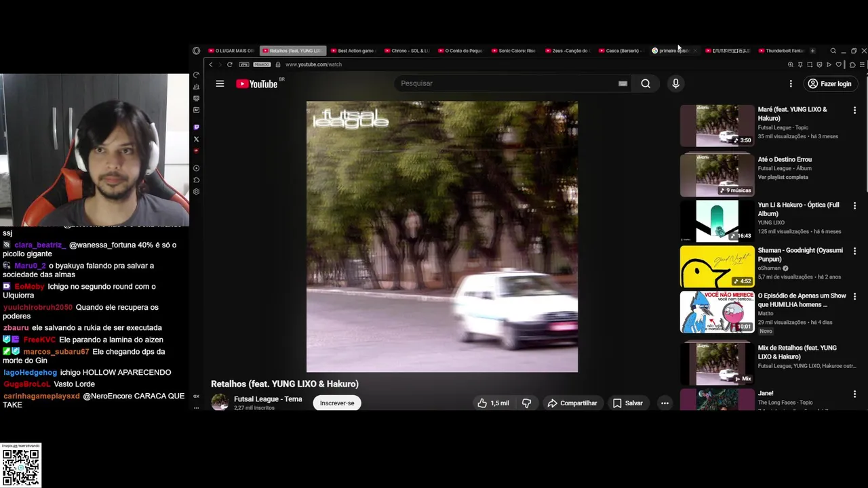
Task: Open the YouTube hamburger guide menu
Action: pyautogui.click(x=220, y=83)
